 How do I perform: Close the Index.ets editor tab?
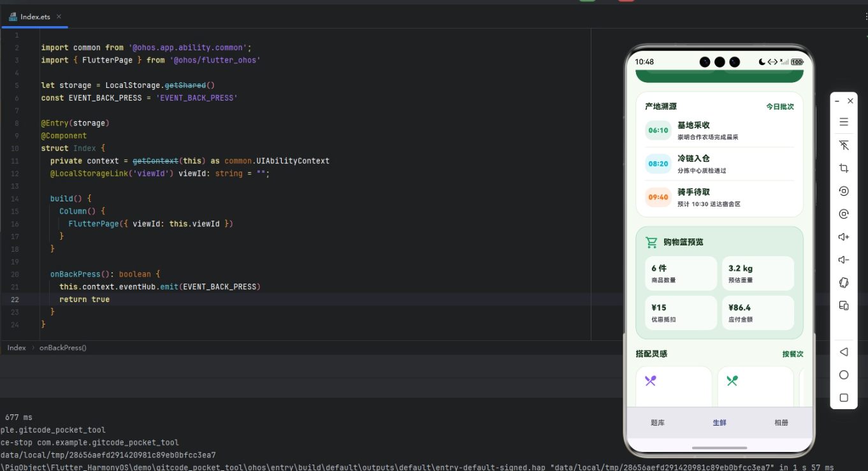click(59, 17)
